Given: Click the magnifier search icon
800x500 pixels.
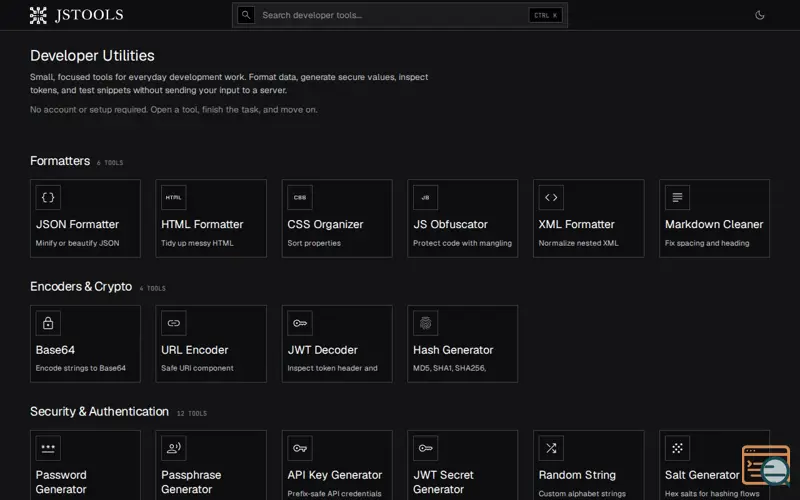Looking at the screenshot, I should (x=246, y=15).
